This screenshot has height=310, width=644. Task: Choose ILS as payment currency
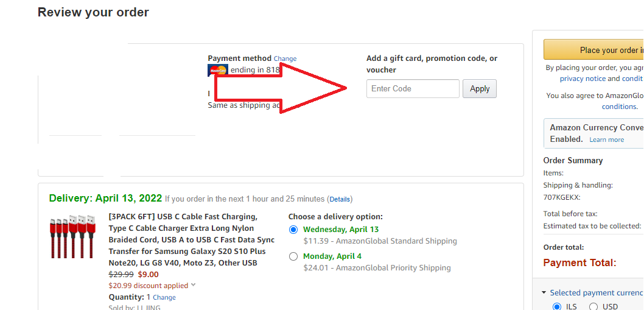[x=556, y=306]
